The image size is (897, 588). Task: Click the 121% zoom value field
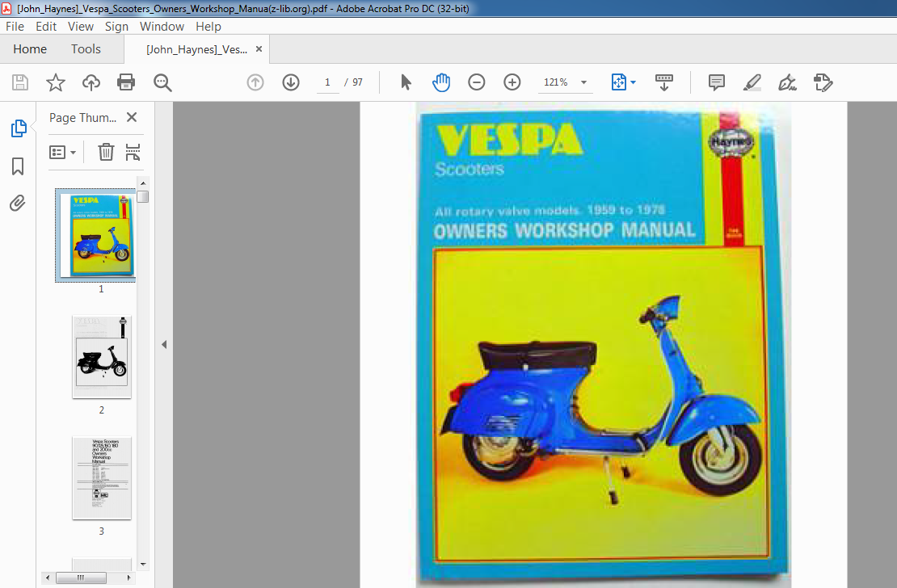pyautogui.click(x=555, y=82)
